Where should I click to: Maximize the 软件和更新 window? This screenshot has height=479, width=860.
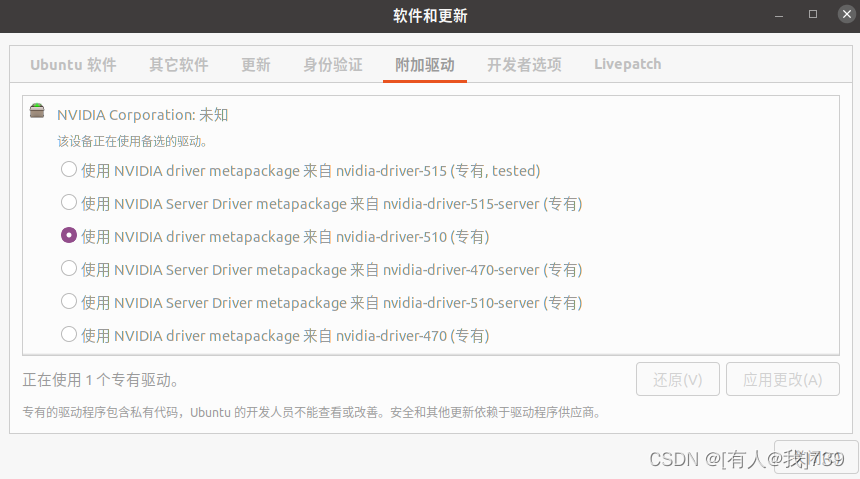(x=813, y=15)
